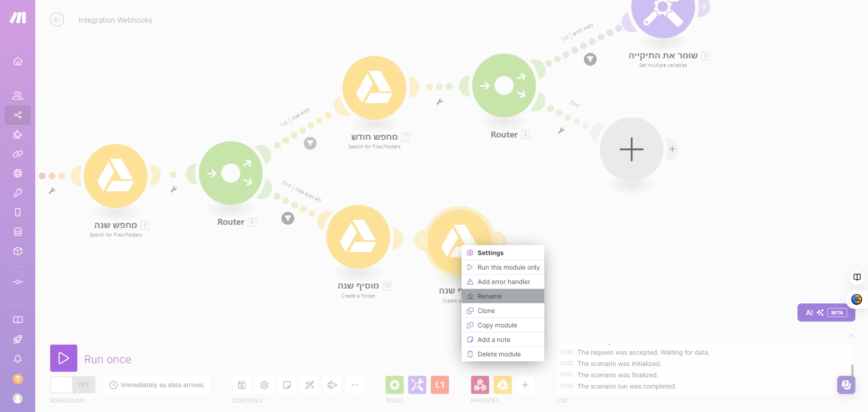Open the What's new rocket icon

(18, 339)
